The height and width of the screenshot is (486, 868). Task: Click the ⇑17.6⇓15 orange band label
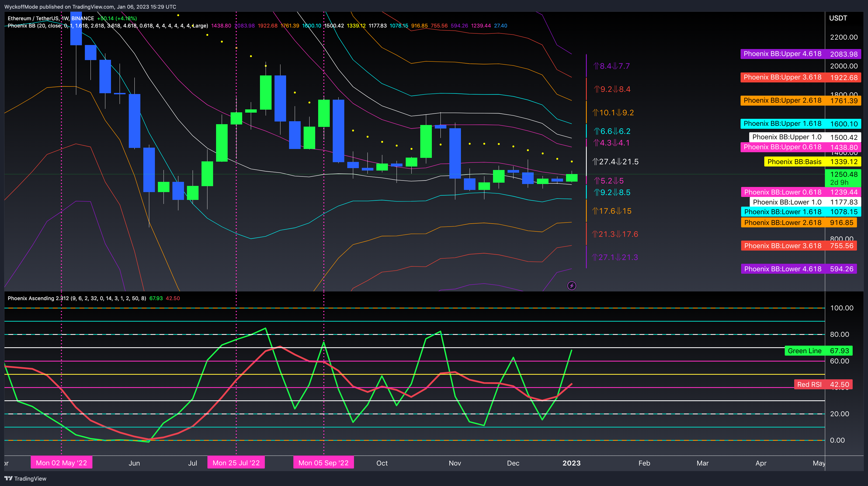pyautogui.click(x=612, y=211)
